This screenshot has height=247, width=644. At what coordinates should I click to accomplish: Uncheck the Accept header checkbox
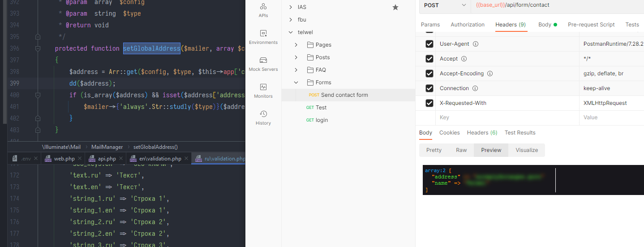[429, 59]
